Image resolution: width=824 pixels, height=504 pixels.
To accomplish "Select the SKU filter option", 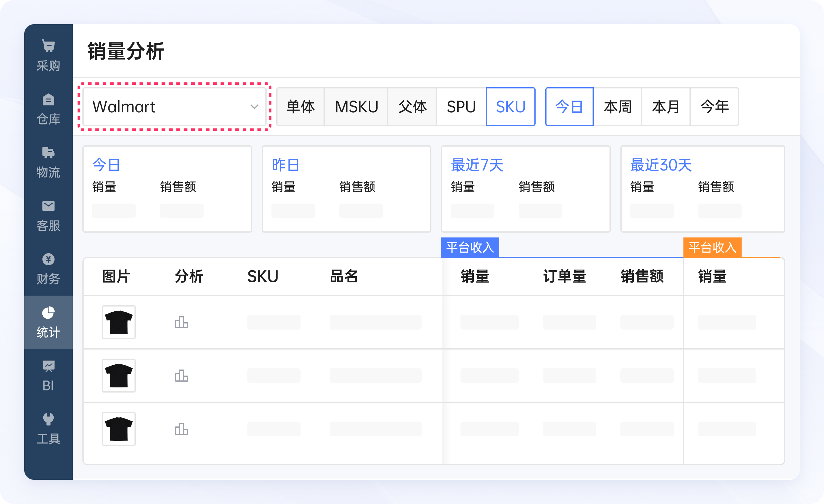I will pos(510,106).
